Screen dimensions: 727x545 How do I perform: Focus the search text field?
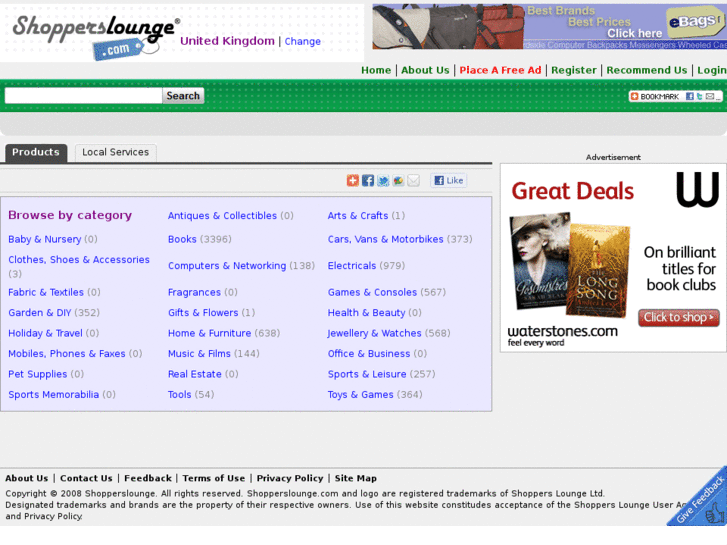pyautogui.click(x=83, y=96)
